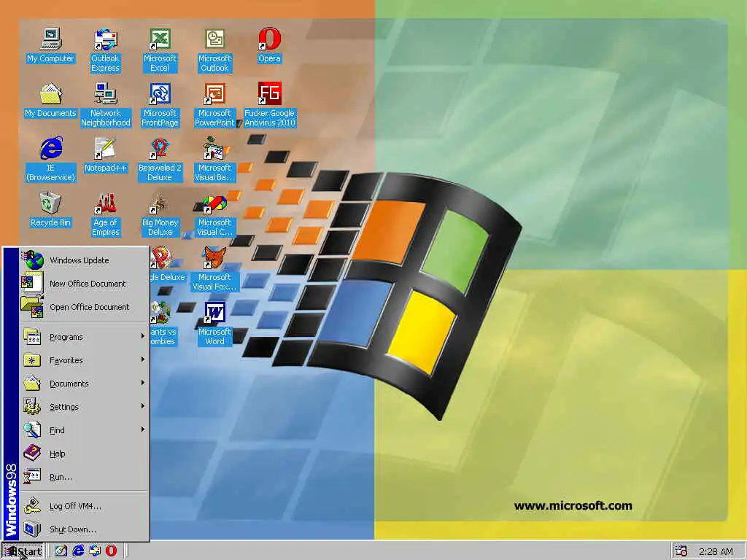Expand the Settings submenu arrow
747x560 pixels.
click(x=142, y=406)
